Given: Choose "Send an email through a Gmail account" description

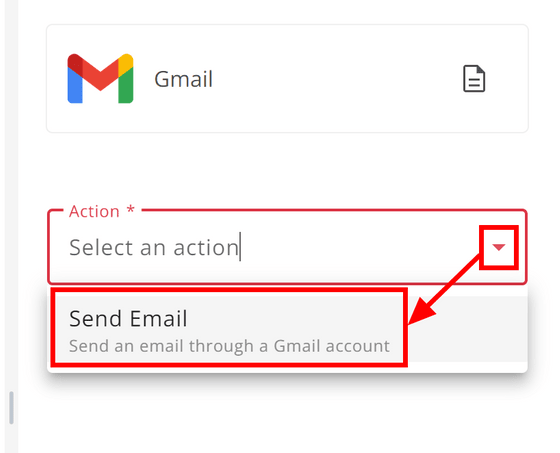Looking at the screenshot, I should pyautogui.click(x=229, y=346).
